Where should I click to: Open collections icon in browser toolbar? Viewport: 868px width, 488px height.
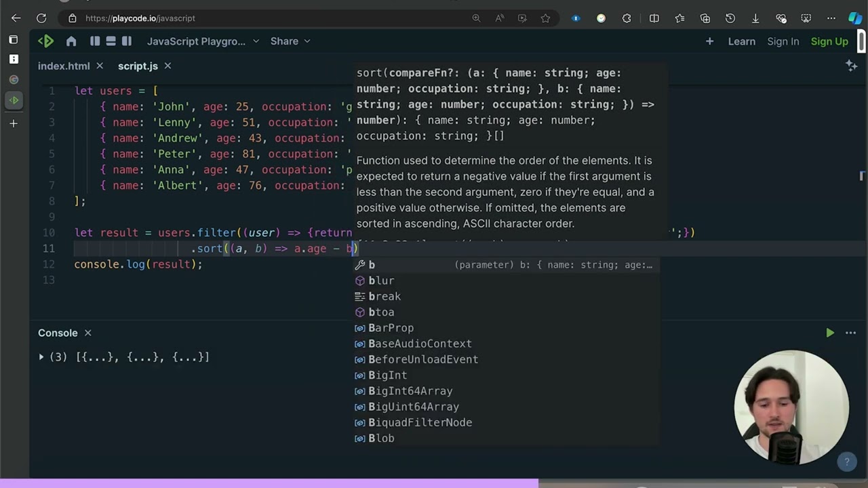[705, 18]
